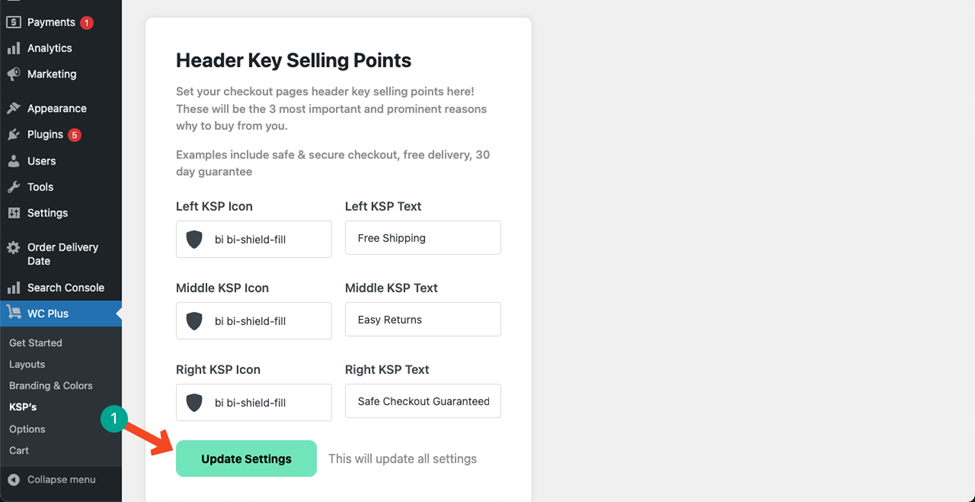Viewport: 975px width, 502px height.
Task: Go to the Layouts submenu item
Action: (x=27, y=365)
